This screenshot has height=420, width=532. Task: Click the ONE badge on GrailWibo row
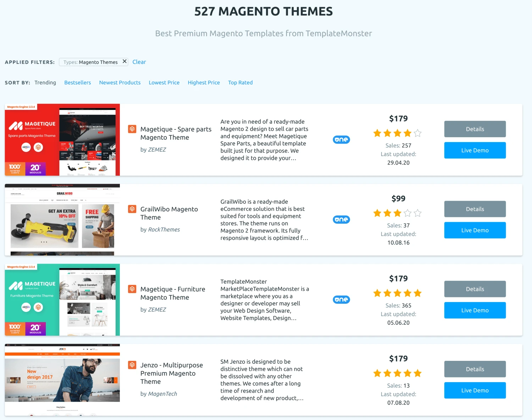[x=341, y=220]
